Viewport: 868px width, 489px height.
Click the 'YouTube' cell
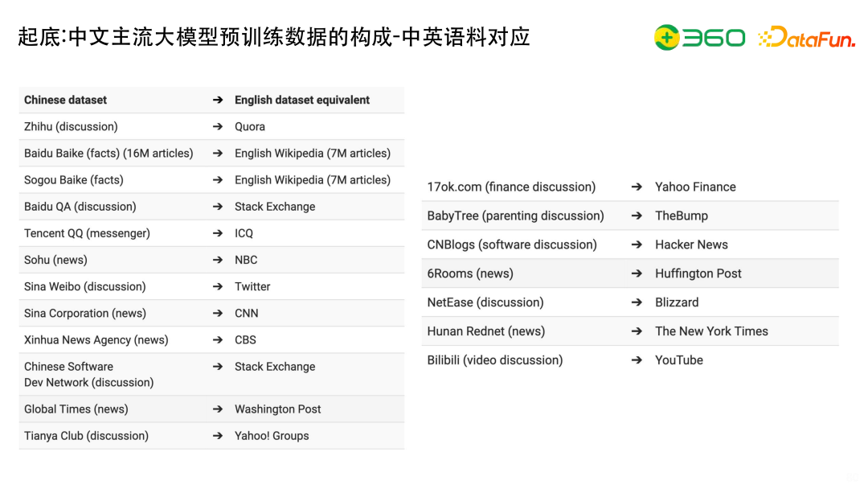678,360
